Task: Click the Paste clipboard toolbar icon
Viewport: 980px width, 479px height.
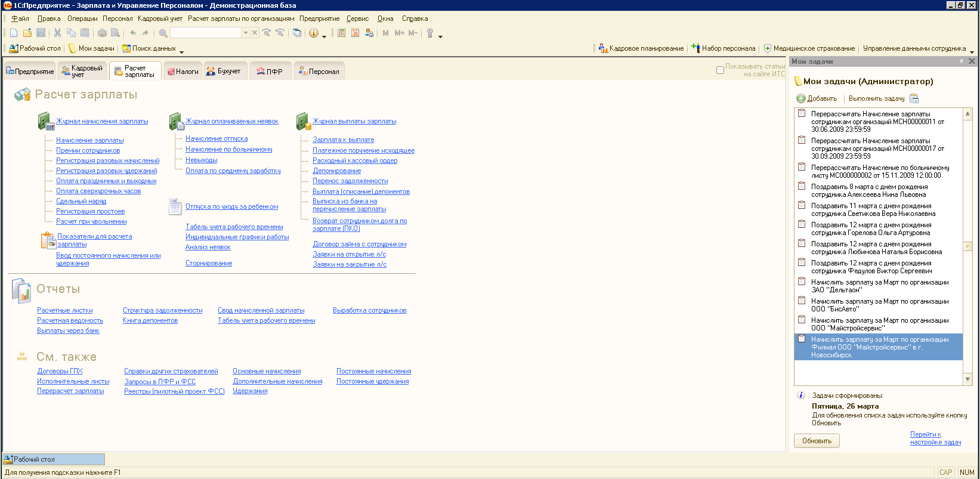Action: pos(85,33)
